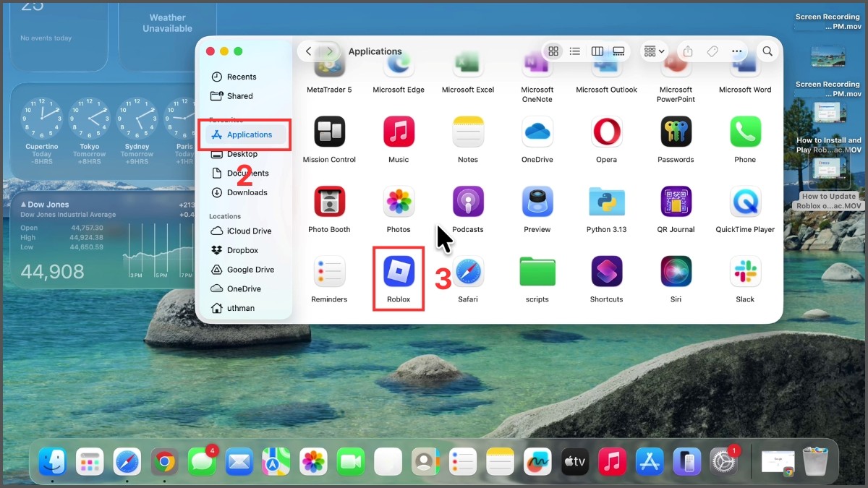This screenshot has height=488, width=868.
Task: Switch Finder to column view
Action: pyautogui.click(x=597, y=51)
